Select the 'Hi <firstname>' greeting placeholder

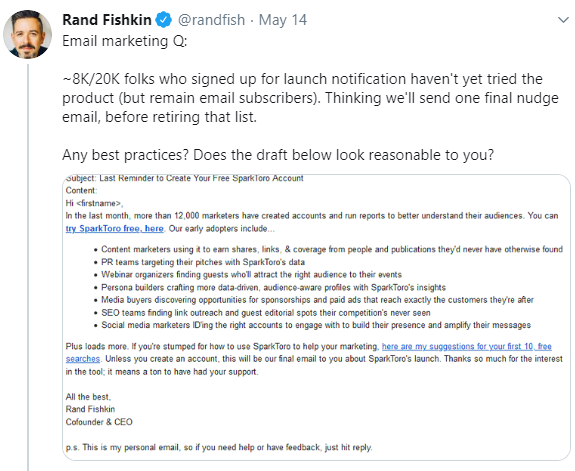94,203
